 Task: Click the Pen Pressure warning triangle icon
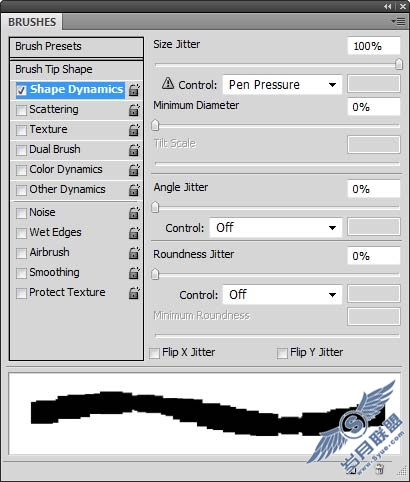(x=168, y=83)
